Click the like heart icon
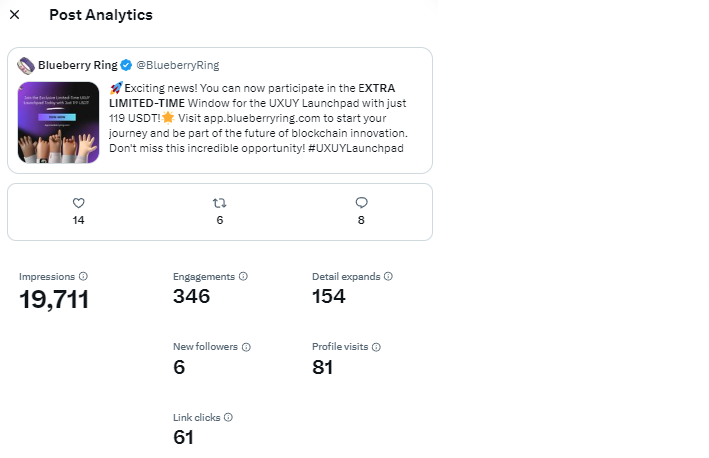The width and height of the screenshot is (709, 458). click(x=79, y=203)
